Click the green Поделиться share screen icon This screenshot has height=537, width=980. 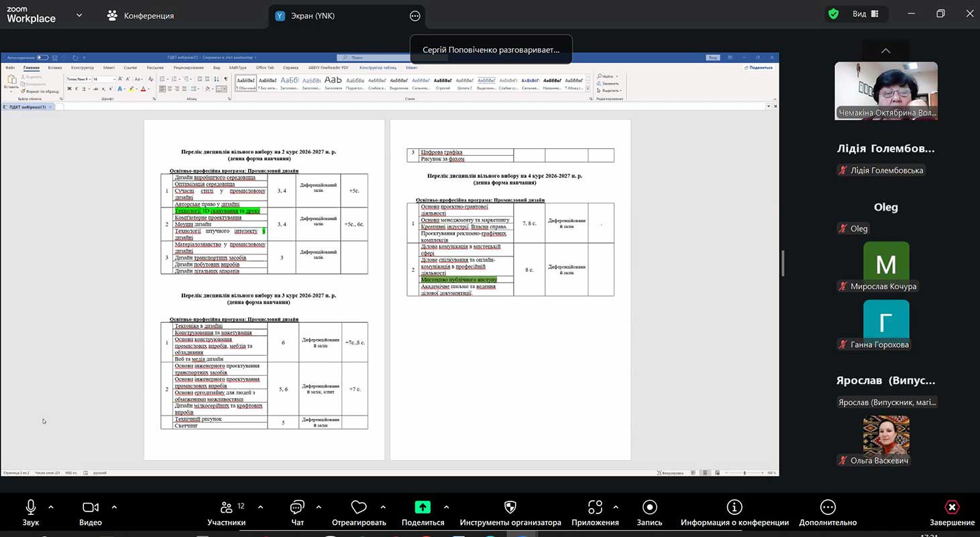point(423,507)
